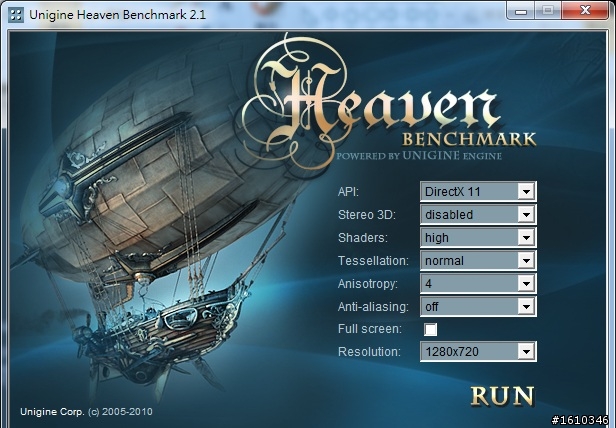Click the Unigine app icon in title bar

[16, 15]
